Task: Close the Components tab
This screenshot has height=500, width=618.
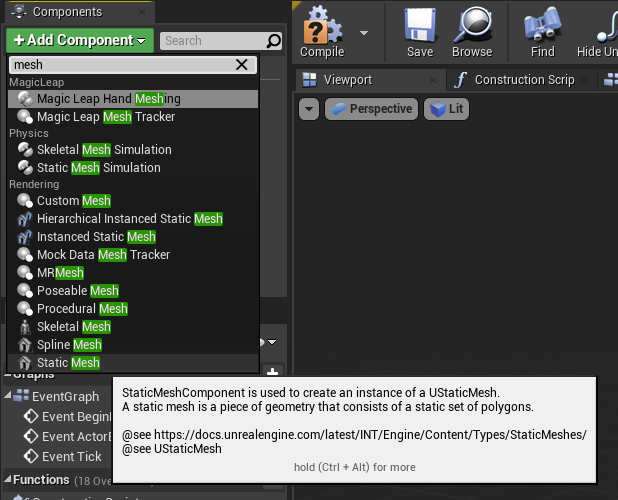Action: point(142,12)
